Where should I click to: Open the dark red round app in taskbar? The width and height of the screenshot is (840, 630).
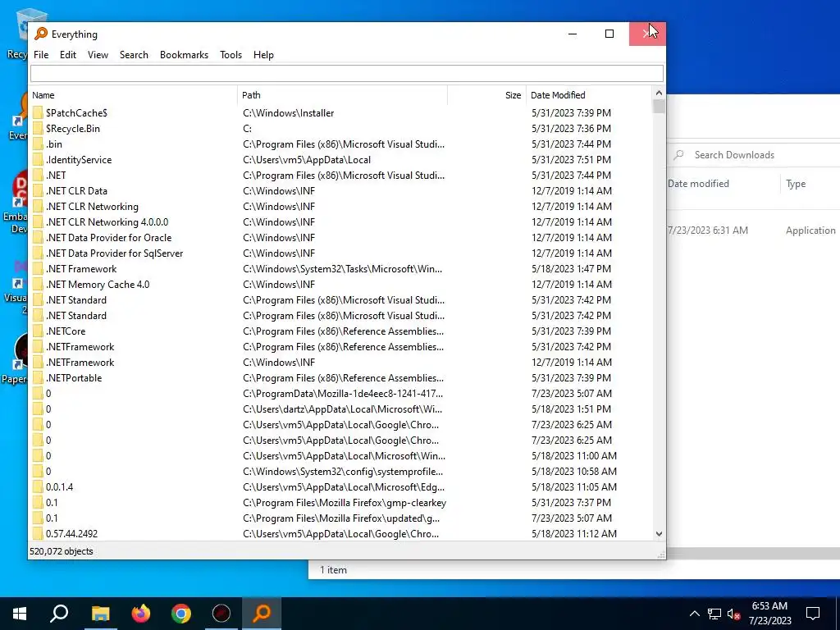(x=221, y=614)
